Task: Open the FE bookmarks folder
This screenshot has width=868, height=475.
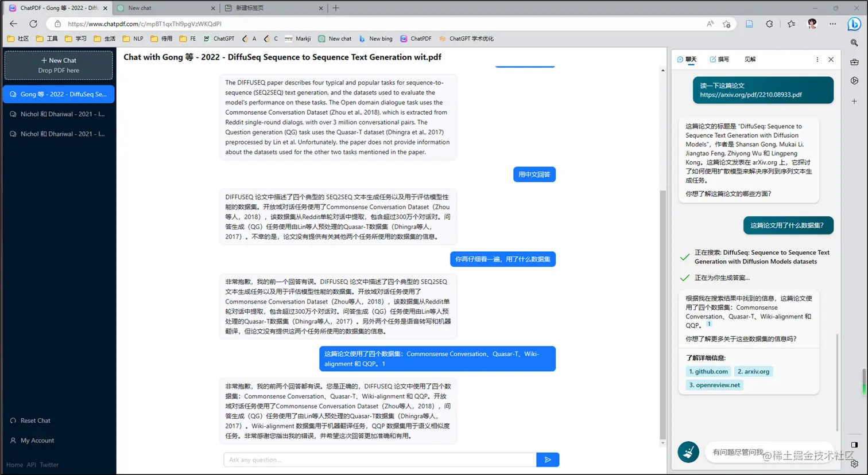Action: coord(188,39)
